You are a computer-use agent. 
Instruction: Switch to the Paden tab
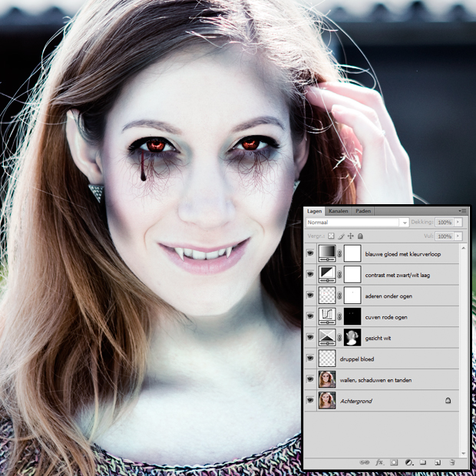coord(363,210)
